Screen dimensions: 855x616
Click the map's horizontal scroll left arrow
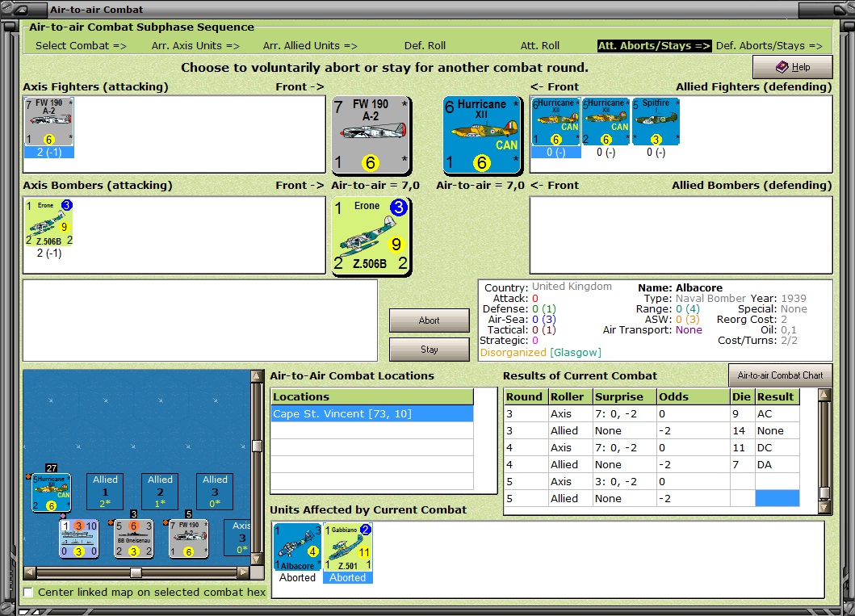[x=30, y=572]
